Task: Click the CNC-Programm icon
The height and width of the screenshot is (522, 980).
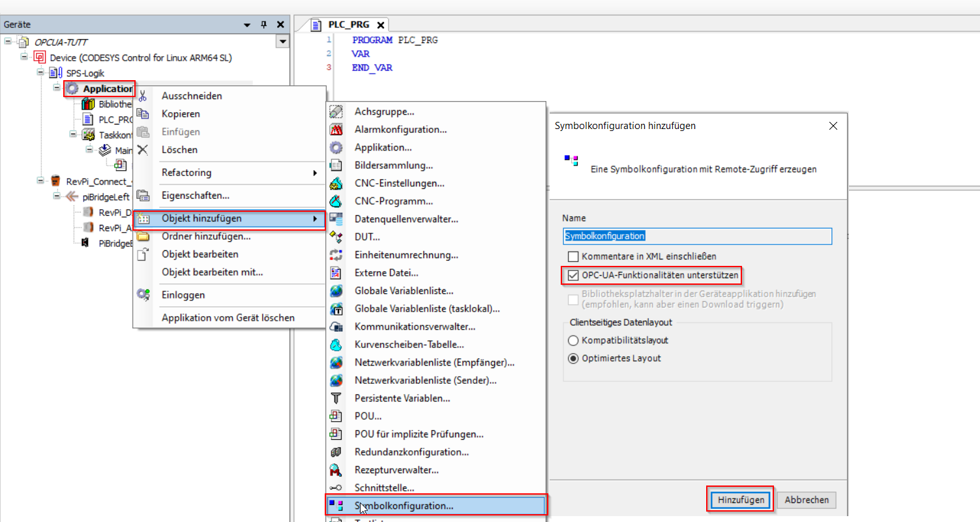Action: (336, 201)
